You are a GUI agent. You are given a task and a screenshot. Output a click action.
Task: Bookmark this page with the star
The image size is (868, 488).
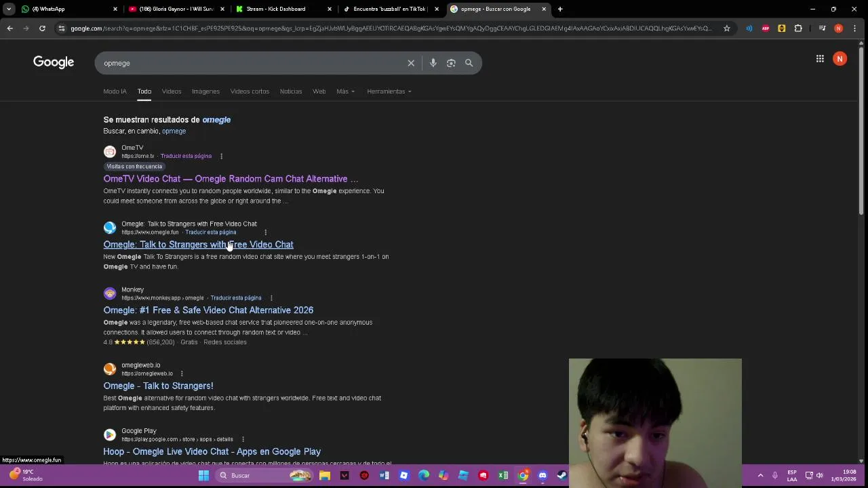[x=727, y=28]
